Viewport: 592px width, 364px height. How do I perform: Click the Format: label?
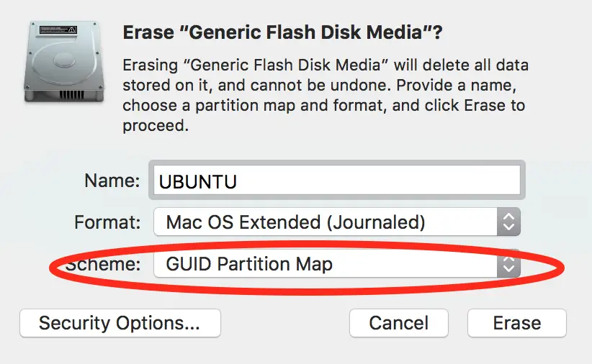tap(107, 222)
